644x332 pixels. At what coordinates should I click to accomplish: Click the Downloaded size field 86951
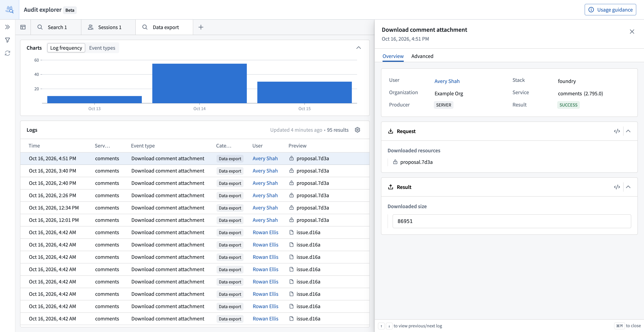tap(512, 221)
